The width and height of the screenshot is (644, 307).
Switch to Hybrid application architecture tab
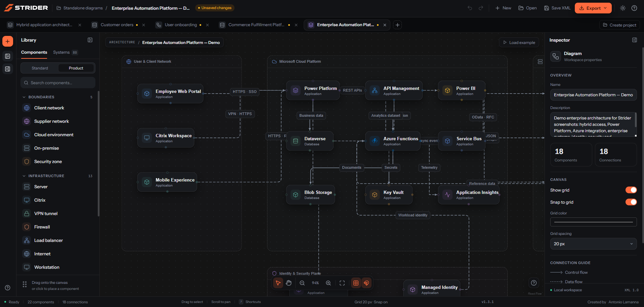coord(44,25)
